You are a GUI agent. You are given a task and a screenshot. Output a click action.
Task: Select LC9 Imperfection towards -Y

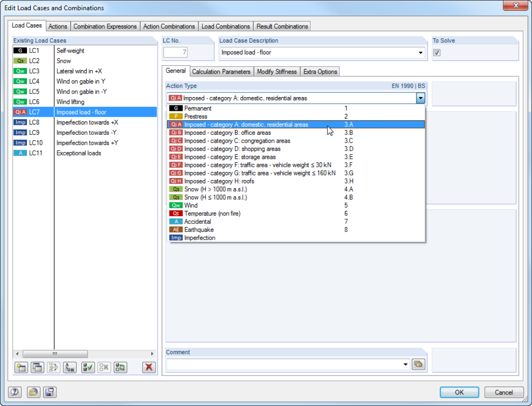click(85, 132)
